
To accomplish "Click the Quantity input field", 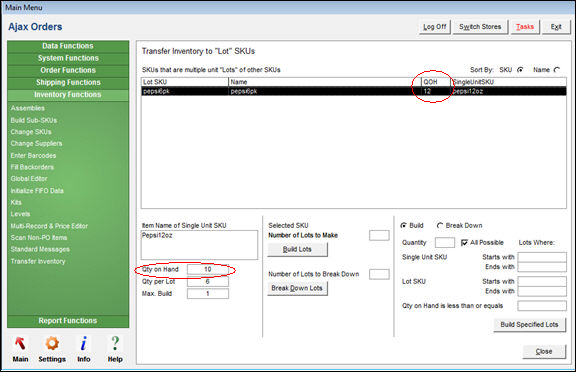I will click(444, 243).
